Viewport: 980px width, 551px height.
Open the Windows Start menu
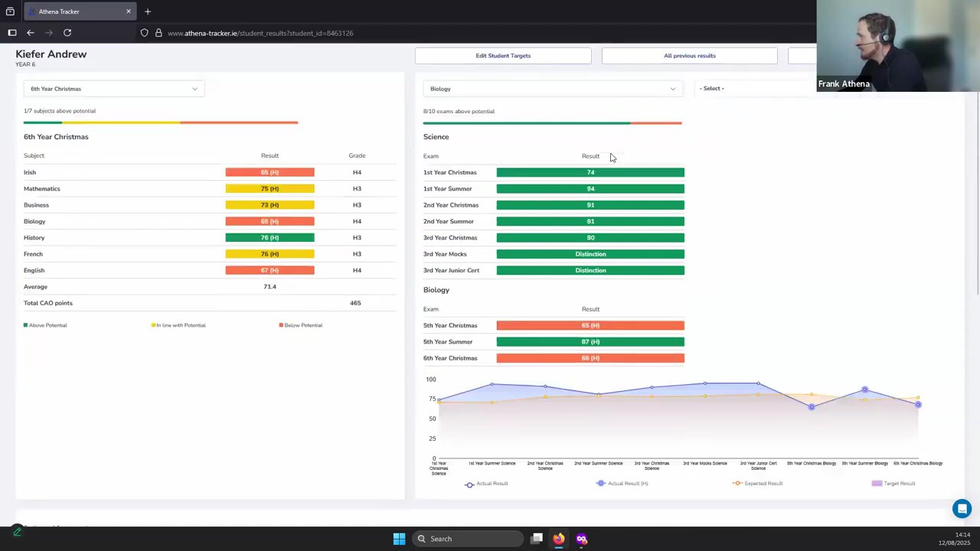(x=399, y=539)
